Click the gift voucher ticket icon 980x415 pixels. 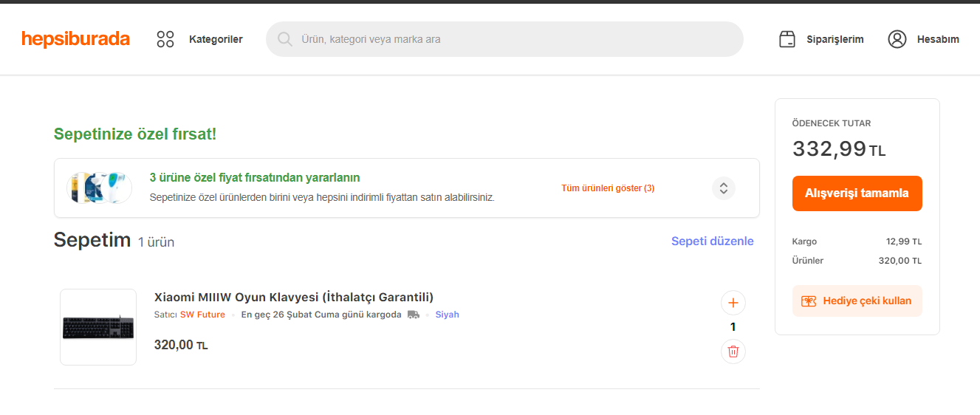pos(809,301)
